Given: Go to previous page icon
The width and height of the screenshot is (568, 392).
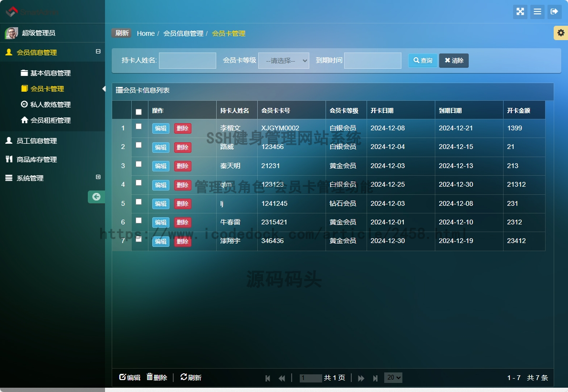Looking at the screenshot, I should tap(282, 378).
